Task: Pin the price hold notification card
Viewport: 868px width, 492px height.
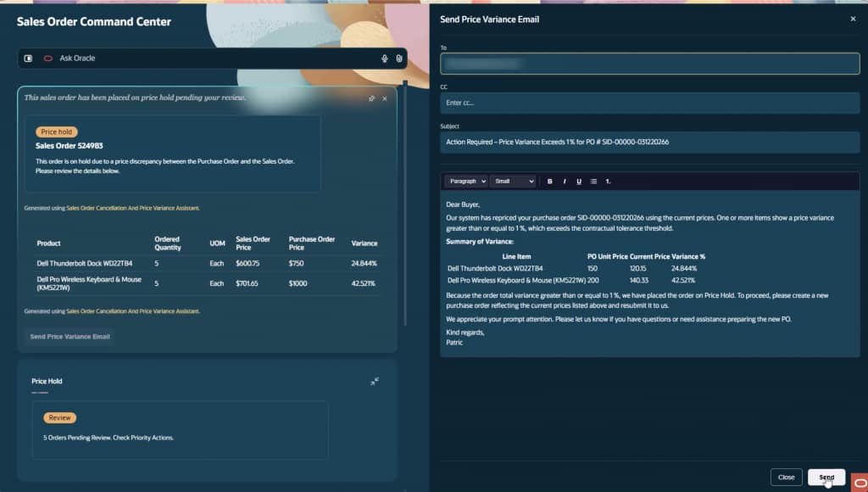Action: pyautogui.click(x=371, y=98)
